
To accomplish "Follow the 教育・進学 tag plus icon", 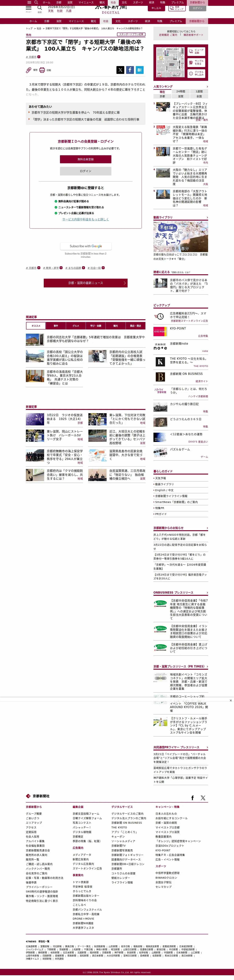I will 61,268.
